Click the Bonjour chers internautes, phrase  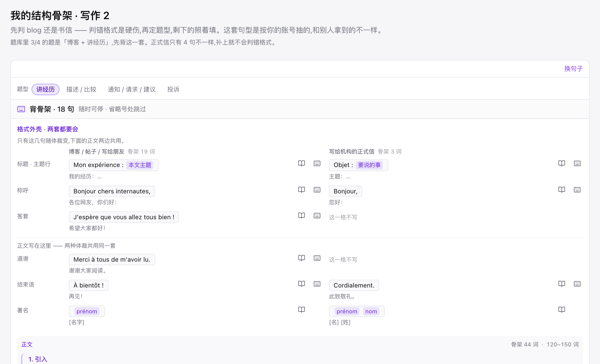[112, 191]
